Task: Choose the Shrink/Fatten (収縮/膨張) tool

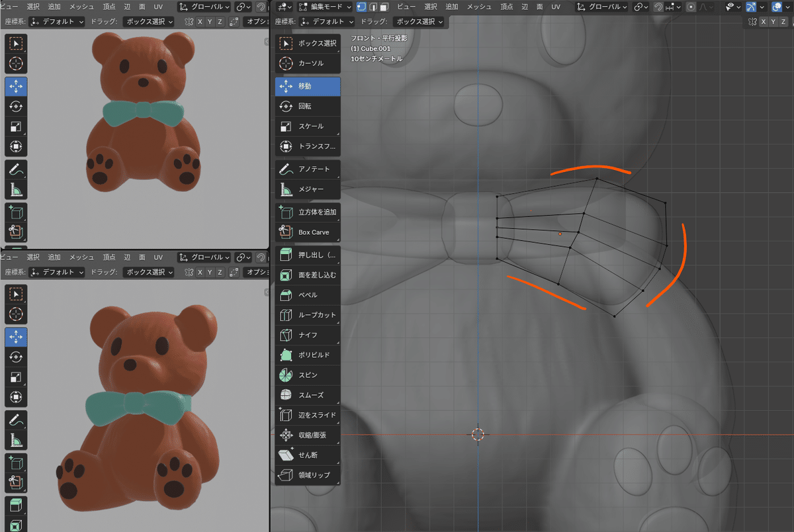Action: pos(308,435)
